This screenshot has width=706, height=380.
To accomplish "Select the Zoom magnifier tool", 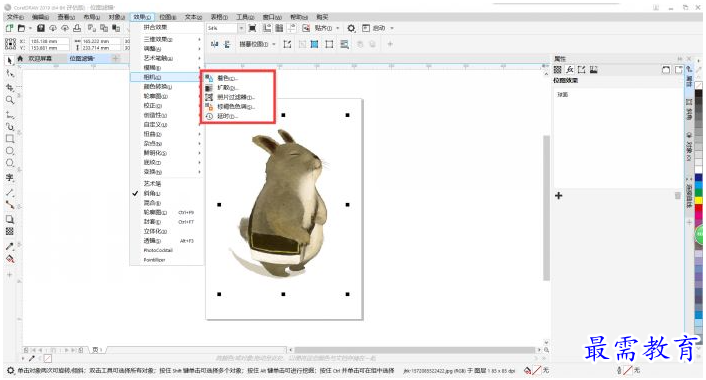I will 9,100.
